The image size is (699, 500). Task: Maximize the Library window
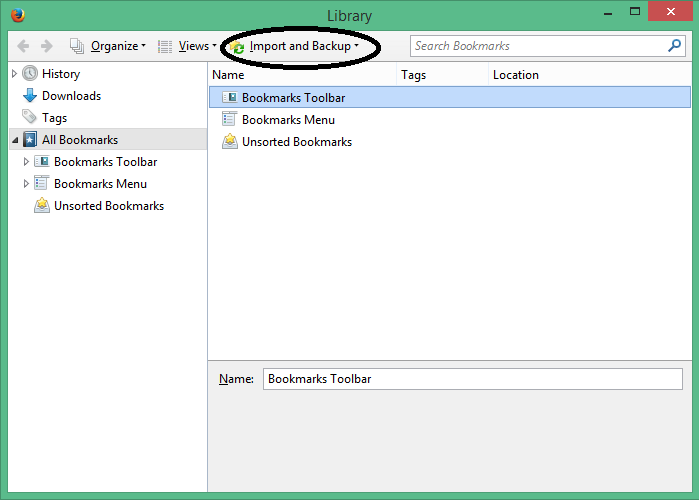pyautogui.click(x=635, y=12)
